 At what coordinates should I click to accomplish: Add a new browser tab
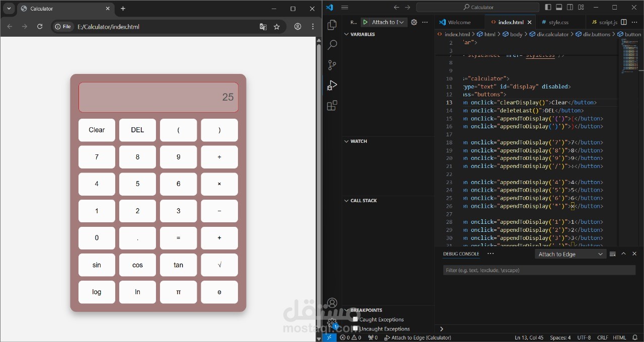click(123, 9)
